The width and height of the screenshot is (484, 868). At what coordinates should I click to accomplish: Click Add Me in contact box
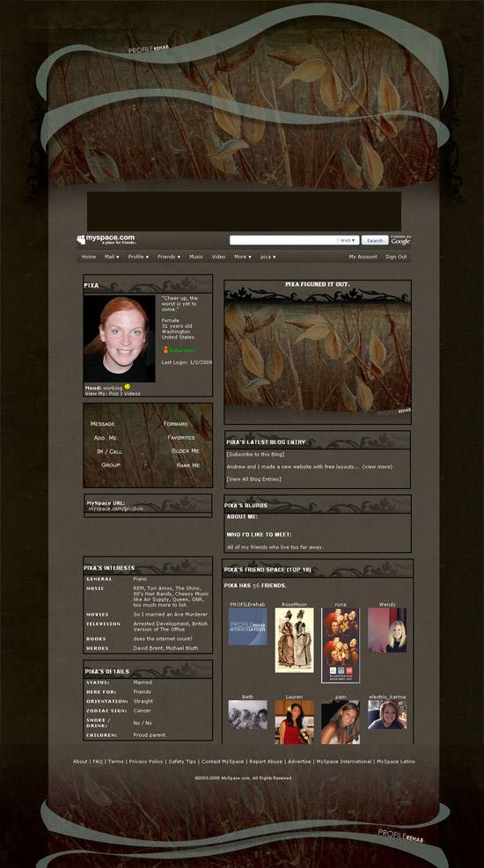pos(106,438)
